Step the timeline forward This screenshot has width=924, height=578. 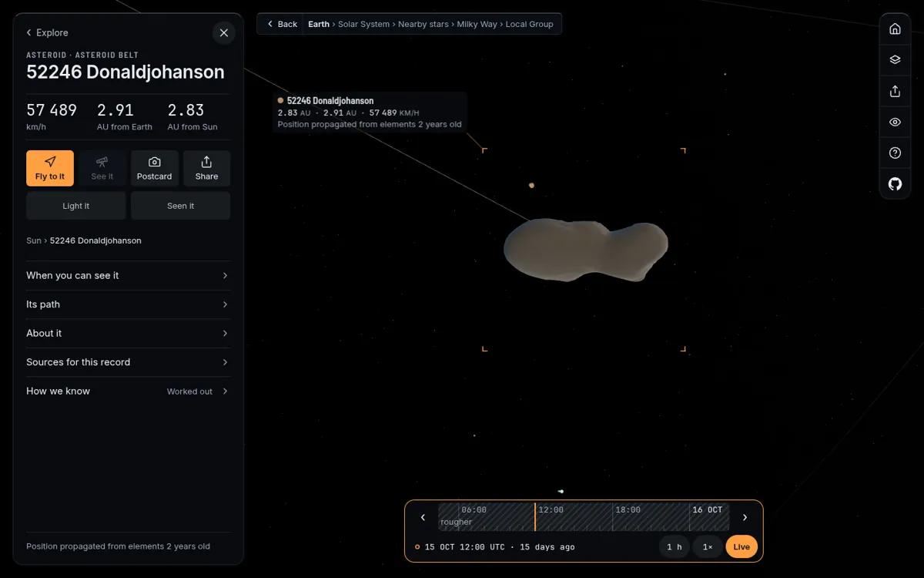click(x=745, y=517)
